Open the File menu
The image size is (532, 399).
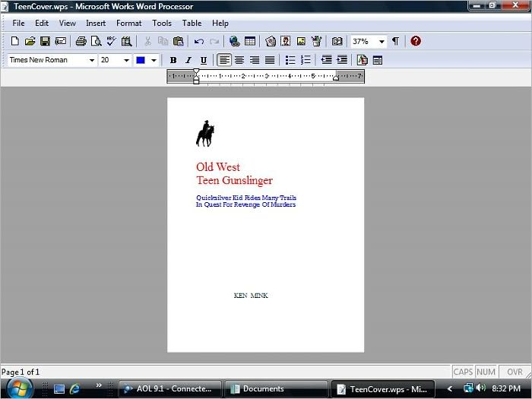[x=18, y=23]
